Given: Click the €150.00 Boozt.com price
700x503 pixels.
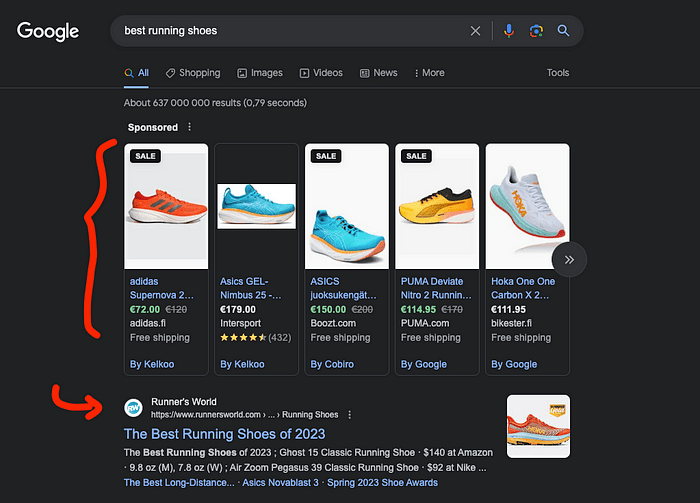Looking at the screenshot, I should (328, 309).
